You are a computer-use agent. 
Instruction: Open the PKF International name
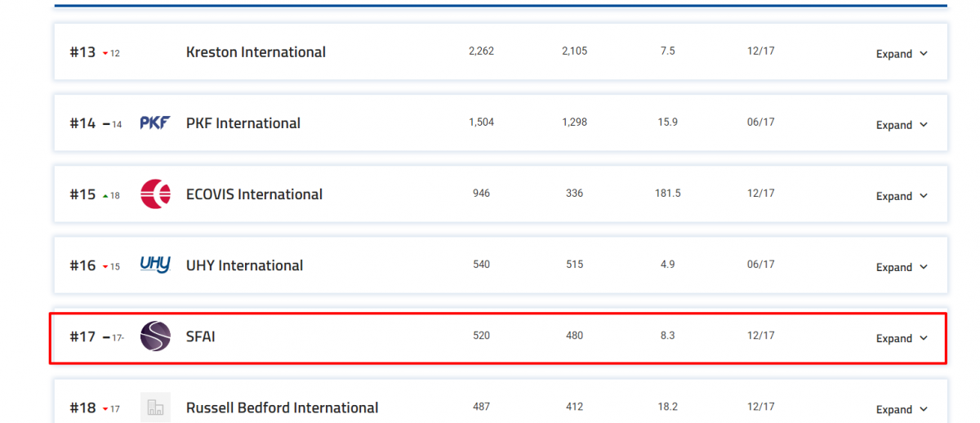(243, 123)
